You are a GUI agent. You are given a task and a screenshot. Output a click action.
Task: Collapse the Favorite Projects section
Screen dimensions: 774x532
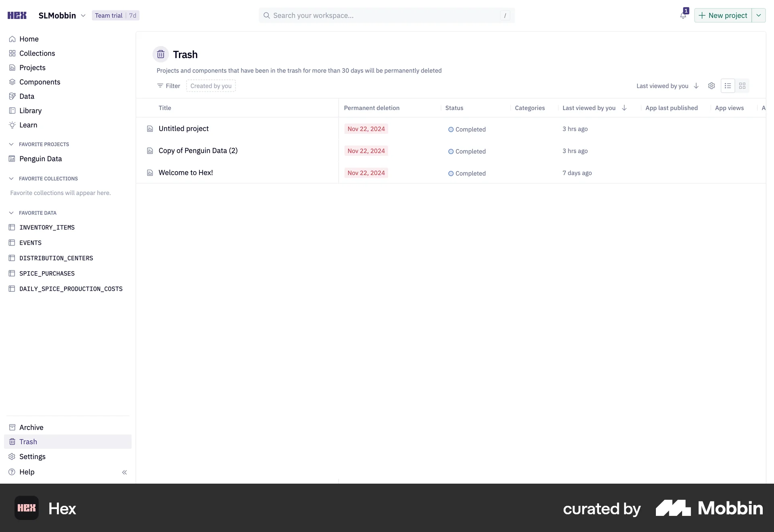pyautogui.click(x=11, y=144)
